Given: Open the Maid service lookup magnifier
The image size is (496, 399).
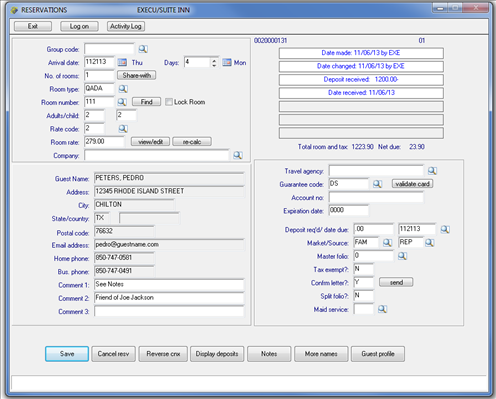Looking at the screenshot, I should click(x=382, y=309).
